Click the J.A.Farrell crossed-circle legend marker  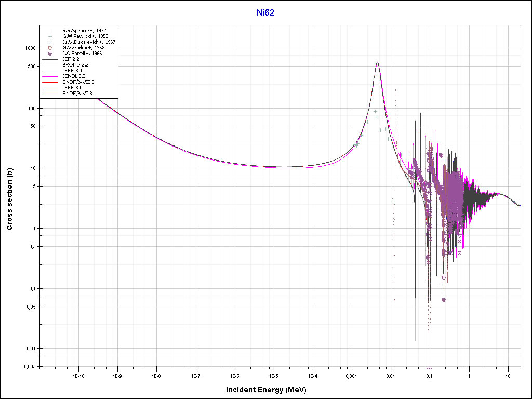[50, 54]
